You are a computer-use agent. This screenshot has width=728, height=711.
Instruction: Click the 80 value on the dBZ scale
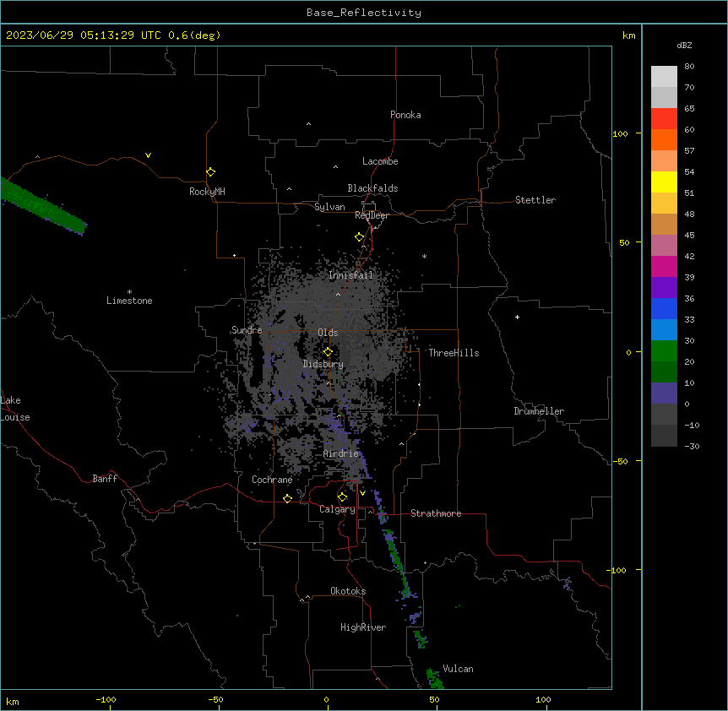click(689, 67)
